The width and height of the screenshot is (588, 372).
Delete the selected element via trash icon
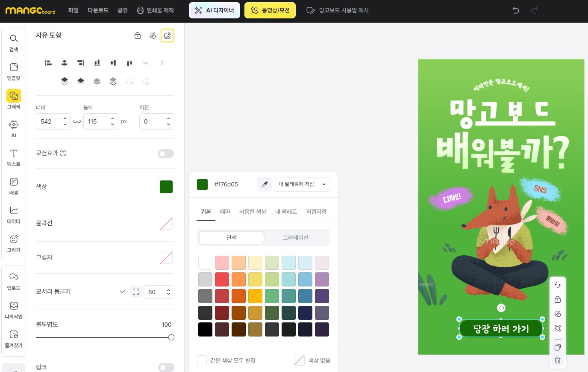[557, 360]
